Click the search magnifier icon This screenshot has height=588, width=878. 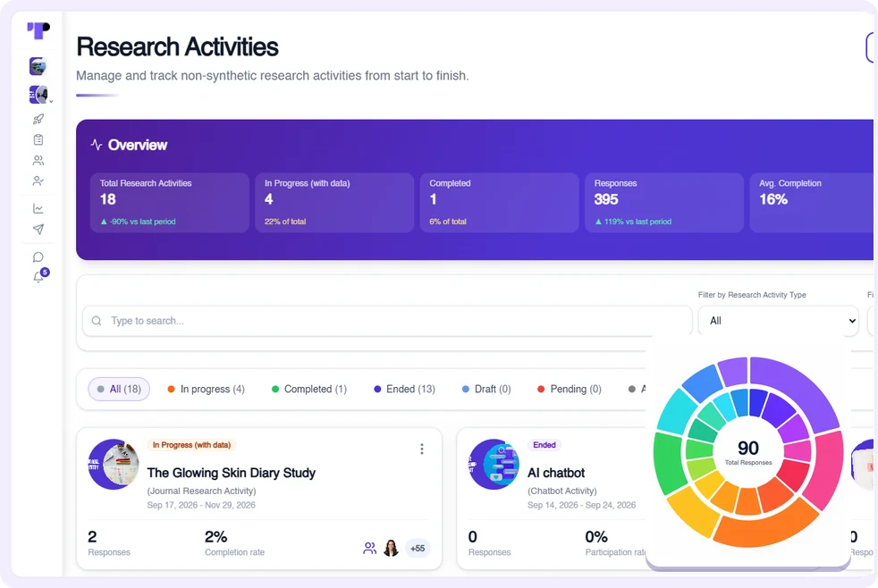point(97,321)
